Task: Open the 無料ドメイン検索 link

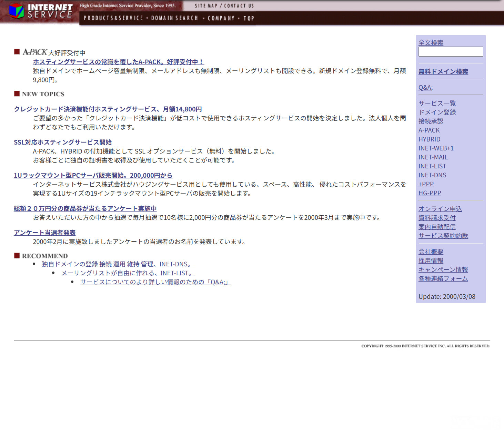Action: click(x=443, y=71)
